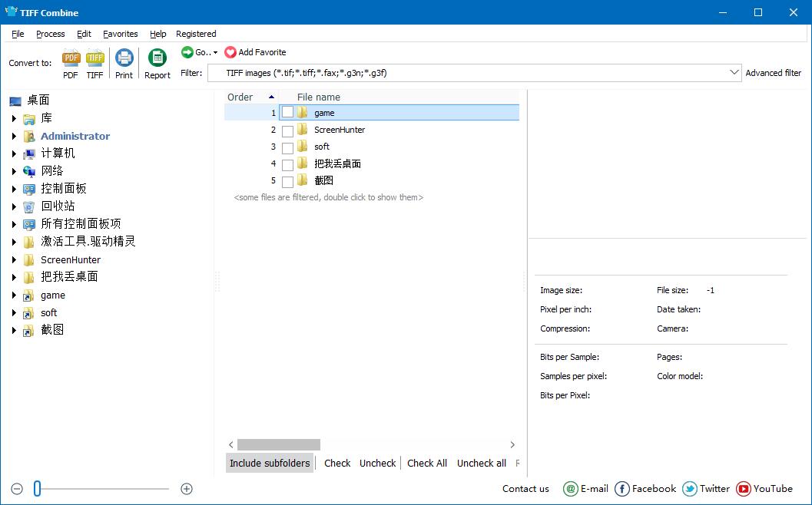Click the YouTube icon
This screenshot has height=505, width=812.
(x=743, y=488)
